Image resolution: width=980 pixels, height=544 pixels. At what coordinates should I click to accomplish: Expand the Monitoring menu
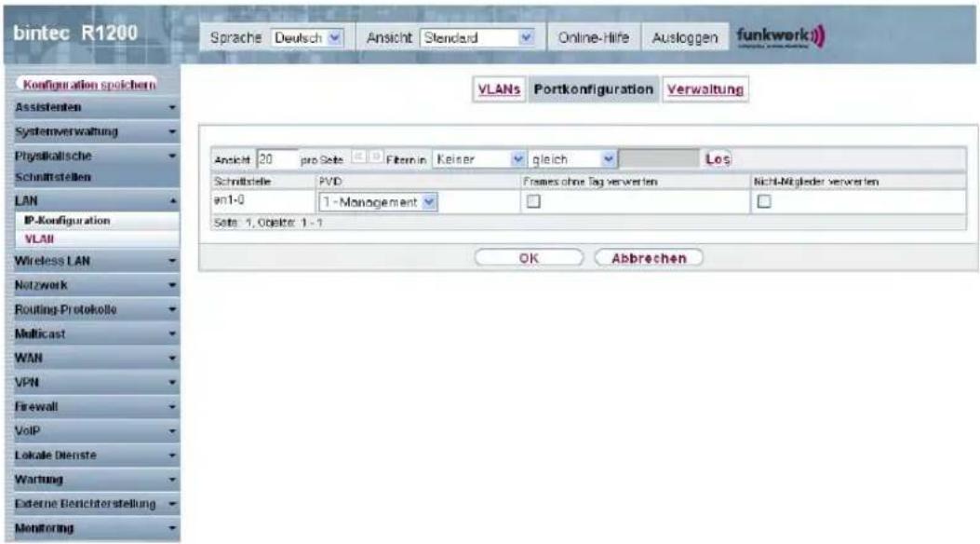coord(92,528)
